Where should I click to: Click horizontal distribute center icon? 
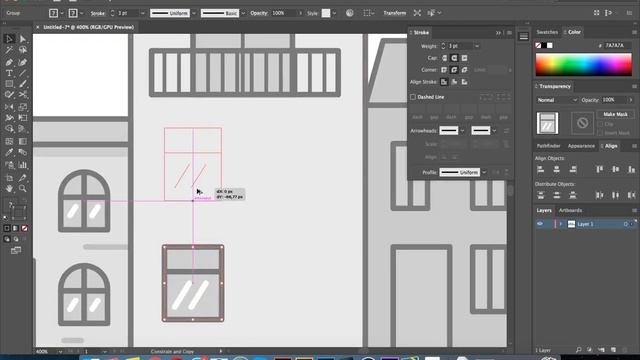coord(616,196)
